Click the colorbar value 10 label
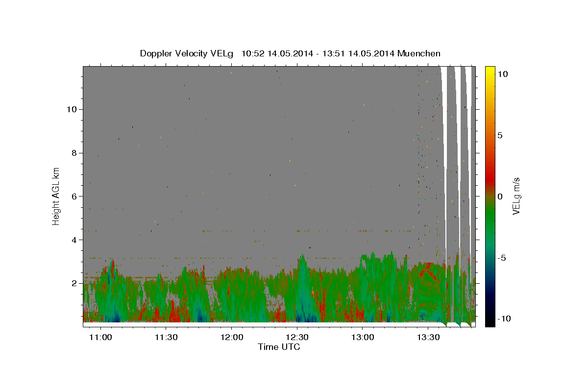This screenshot has height=392, width=588. click(503, 73)
